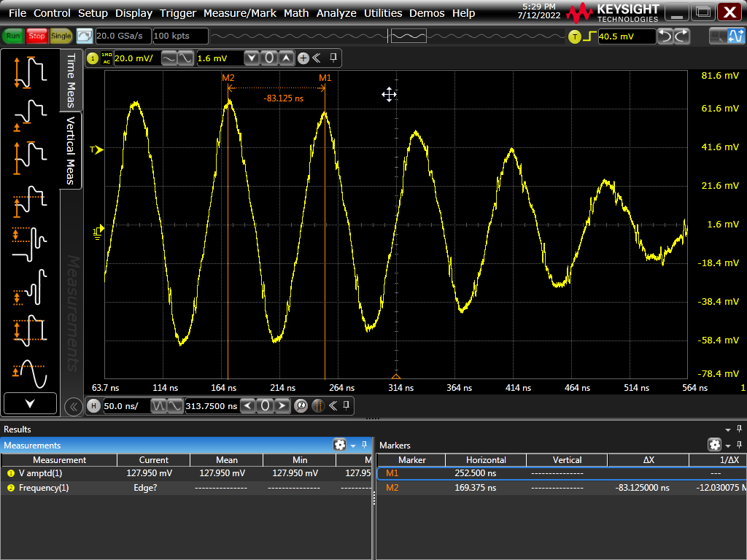This screenshot has width=747, height=560.
Task: Click the undo arrow next to trigger level
Action: click(x=665, y=36)
